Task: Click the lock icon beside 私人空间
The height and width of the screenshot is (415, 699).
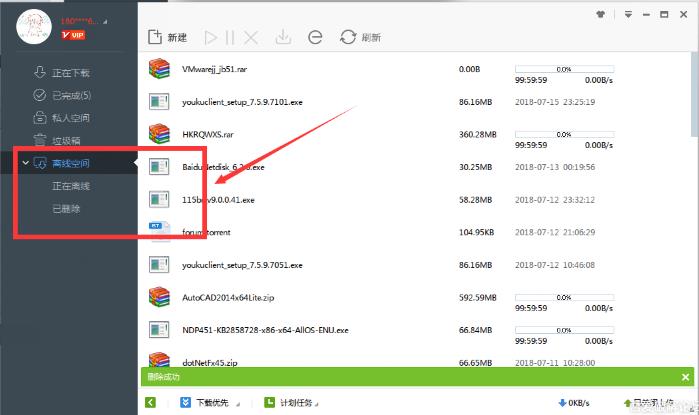Action: pyautogui.click(x=40, y=117)
